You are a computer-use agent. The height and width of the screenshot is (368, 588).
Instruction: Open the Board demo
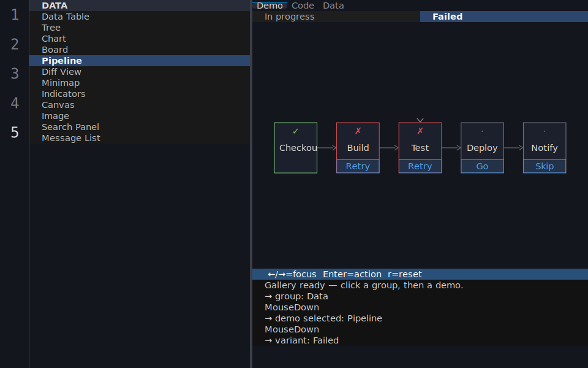point(140,50)
